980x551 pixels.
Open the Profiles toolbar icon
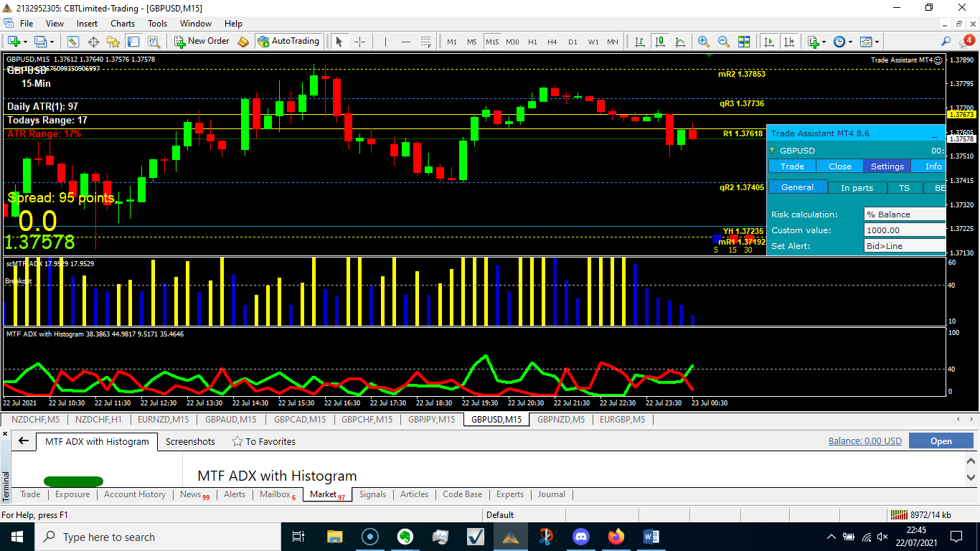[x=39, y=42]
